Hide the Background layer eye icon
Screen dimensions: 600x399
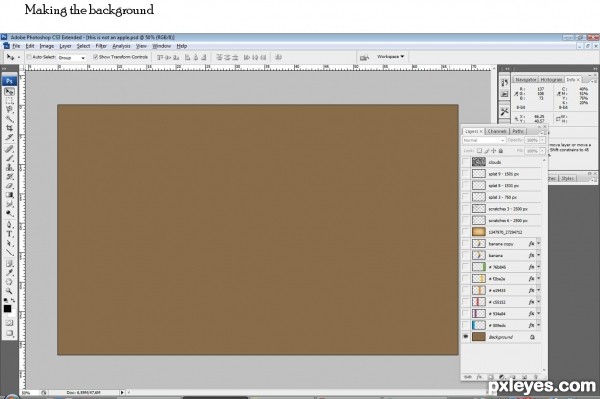tap(466, 337)
